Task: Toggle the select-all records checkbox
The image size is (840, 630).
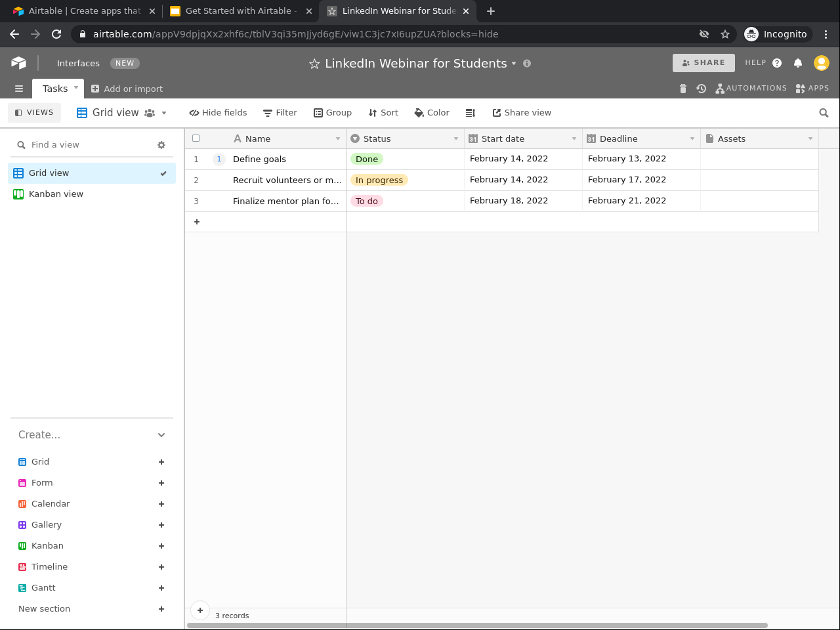Action: (196, 138)
